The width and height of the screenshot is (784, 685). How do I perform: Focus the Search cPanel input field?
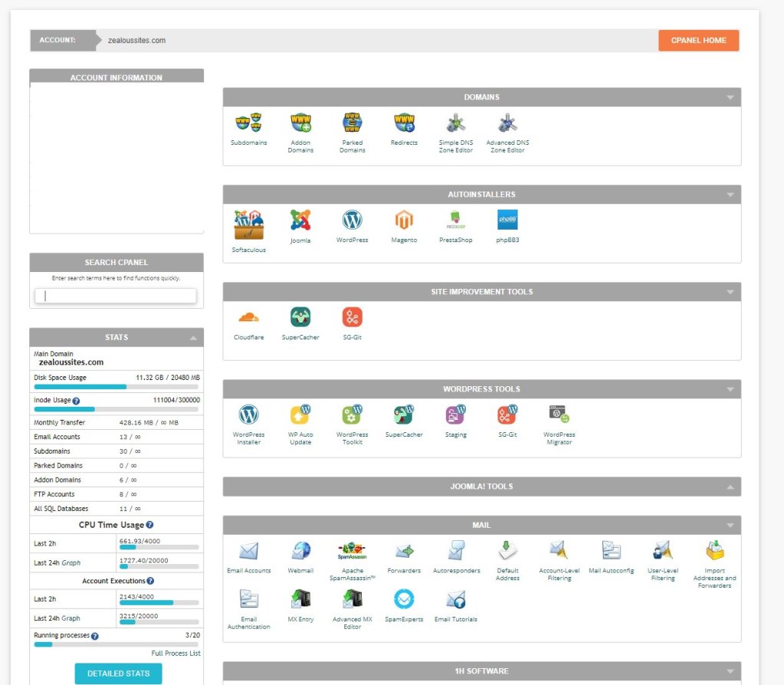pos(116,296)
